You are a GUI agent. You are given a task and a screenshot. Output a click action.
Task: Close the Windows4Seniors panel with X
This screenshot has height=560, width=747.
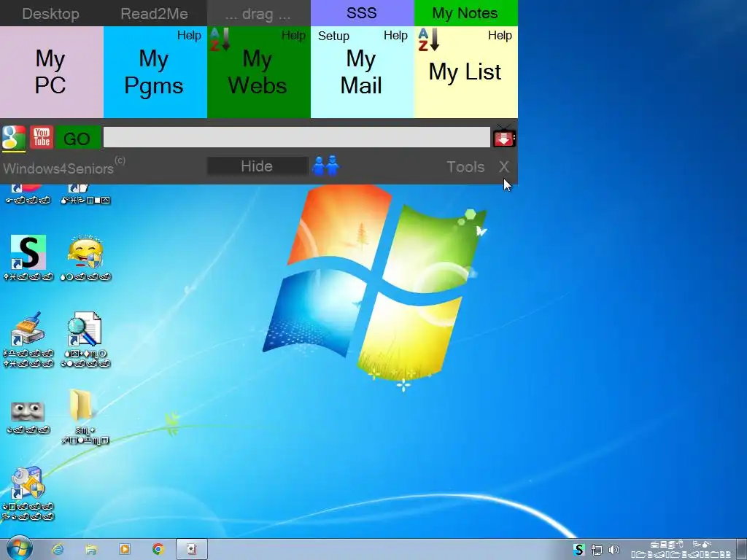[x=504, y=167]
